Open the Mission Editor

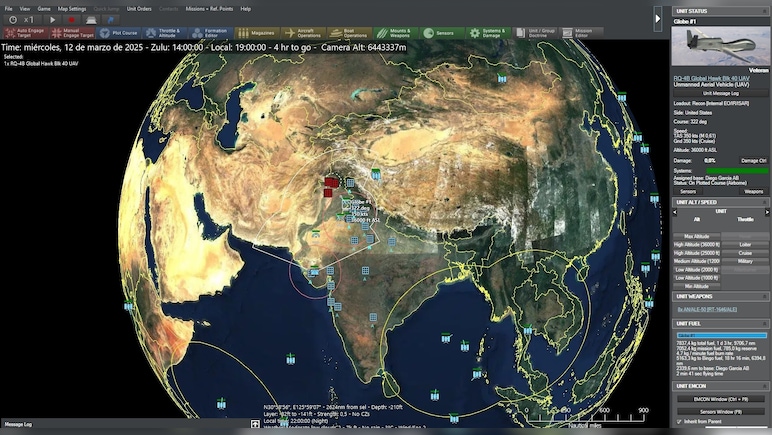tap(580, 33)
